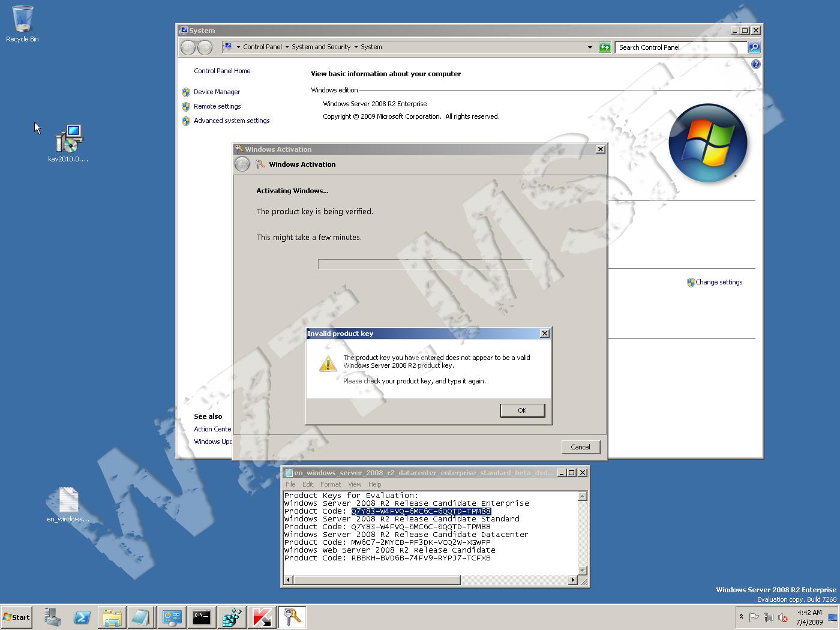Open the Notepad Edit menu
The image size is (840, 630).
[x=308, y=484]
